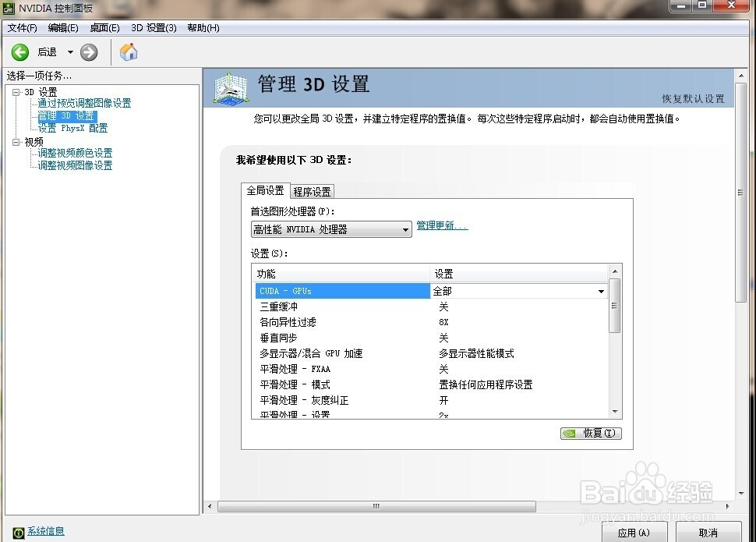Click the grey Forward arrow icon
The height and width of the screenshot is (542, 756).
click(89, 52)
